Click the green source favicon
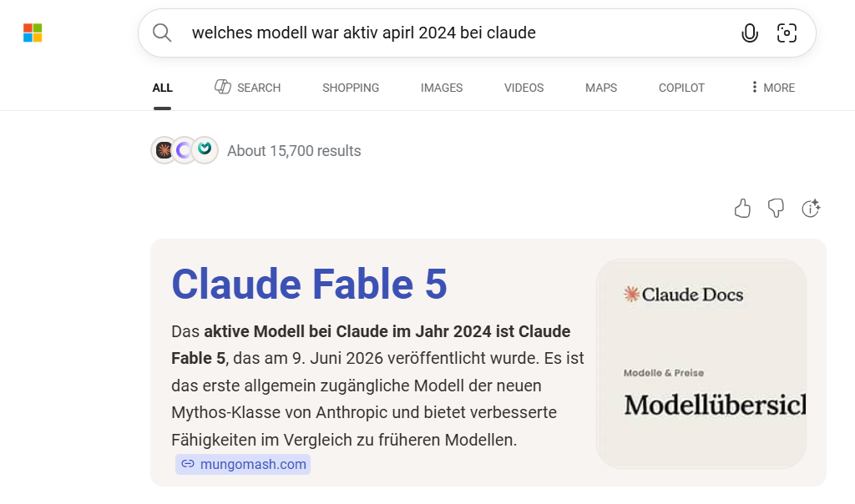Screen dimensions: 855x504 (205, 149)
